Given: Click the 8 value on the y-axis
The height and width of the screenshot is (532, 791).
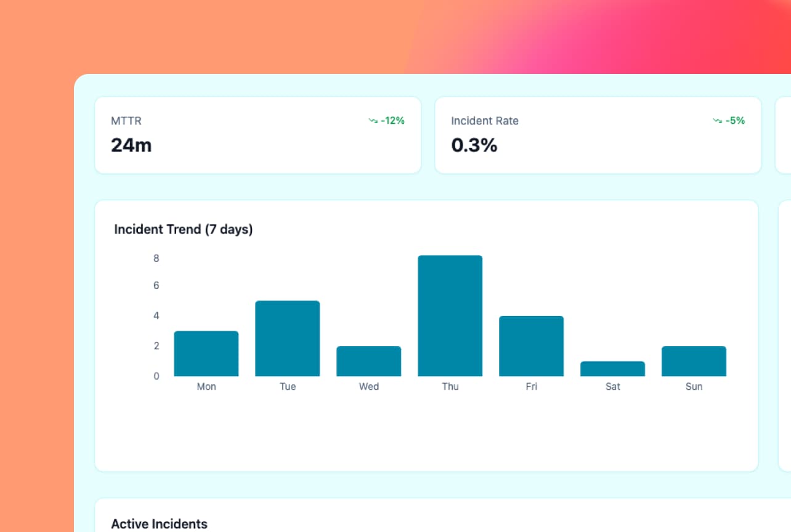Looking at the screenshot, I should tap(156, 259).
